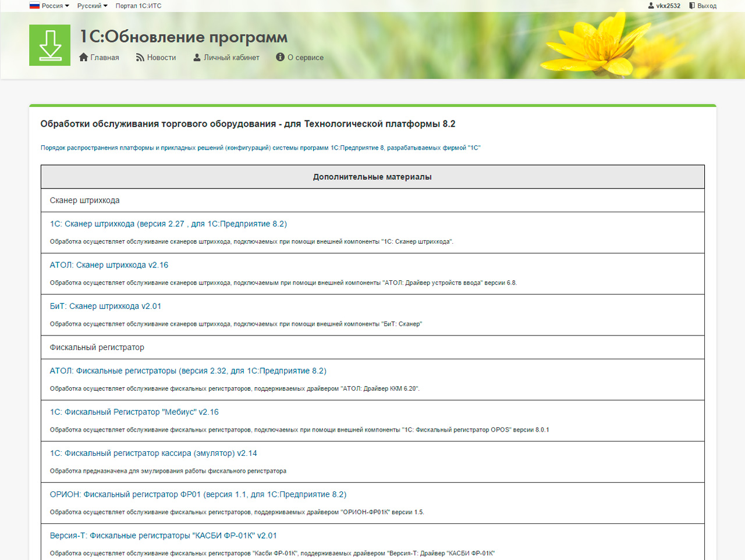This screenshot has width=745, height=560.
Task: Open 1С: Фискальный Регистратор "Мебиус" v2.16 link
Action: (134, 412)
